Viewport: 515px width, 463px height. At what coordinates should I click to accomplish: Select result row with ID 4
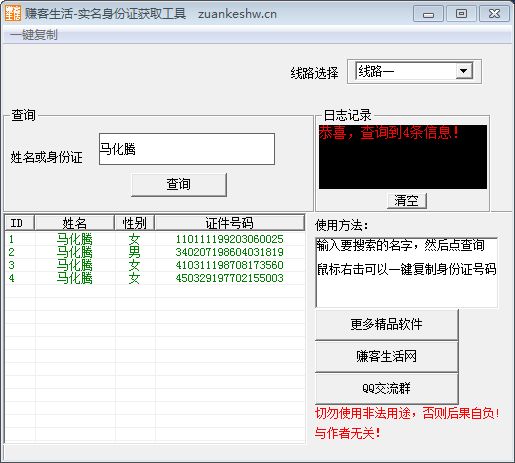pyautogui.click(x=155, y=278)
